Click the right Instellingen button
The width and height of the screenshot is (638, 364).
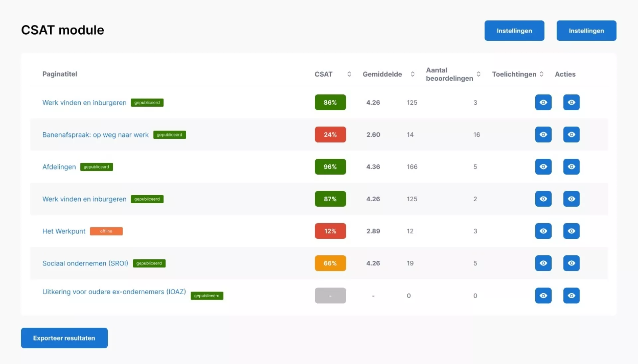pos(586,31)
